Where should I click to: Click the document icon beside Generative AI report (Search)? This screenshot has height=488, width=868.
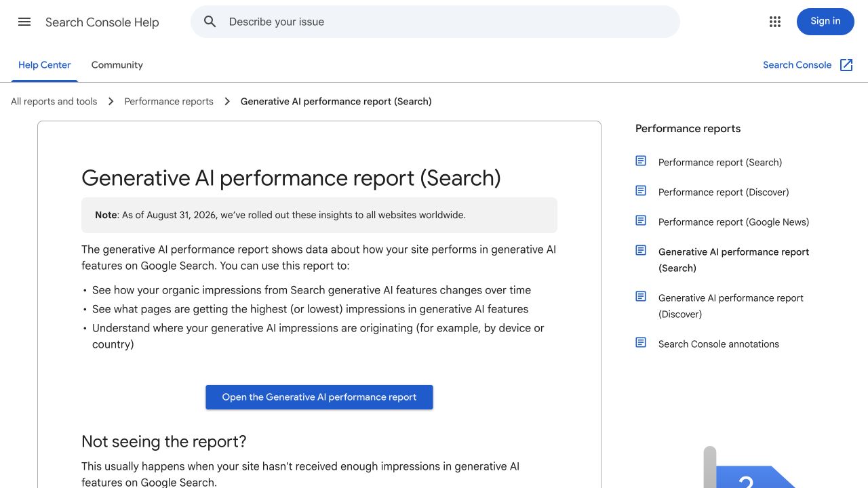point(641,250)
